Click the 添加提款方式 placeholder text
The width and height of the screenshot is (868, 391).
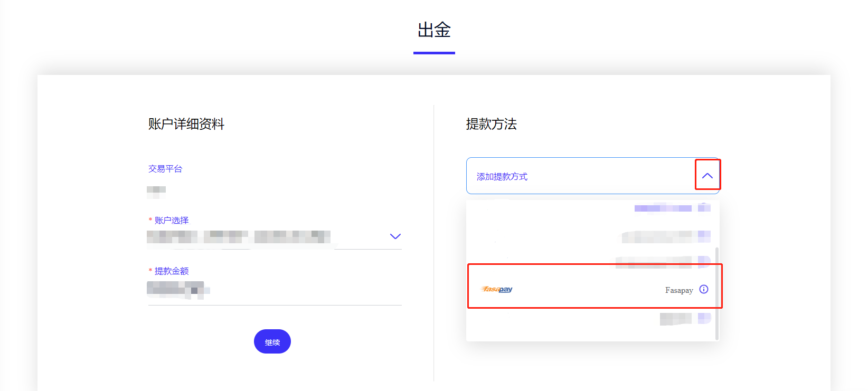[x=502, y=177]
